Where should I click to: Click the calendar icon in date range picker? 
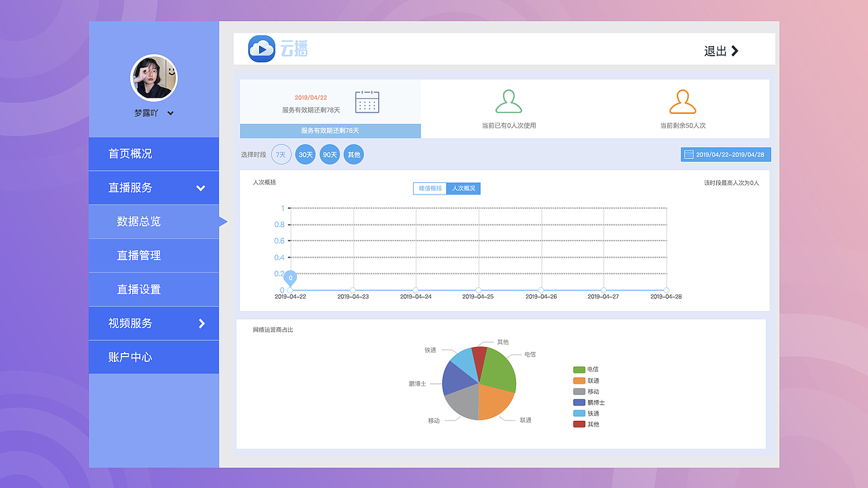click(689, 155)
